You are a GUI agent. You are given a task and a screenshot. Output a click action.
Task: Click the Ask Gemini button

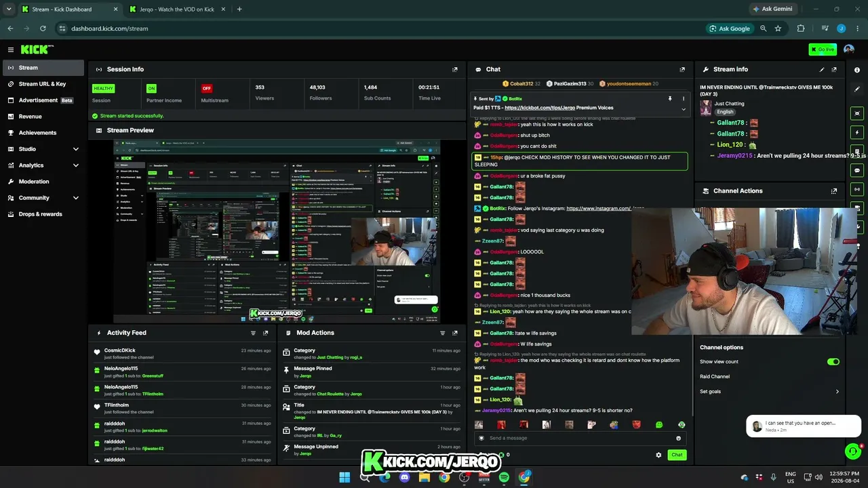click(772, 9)
